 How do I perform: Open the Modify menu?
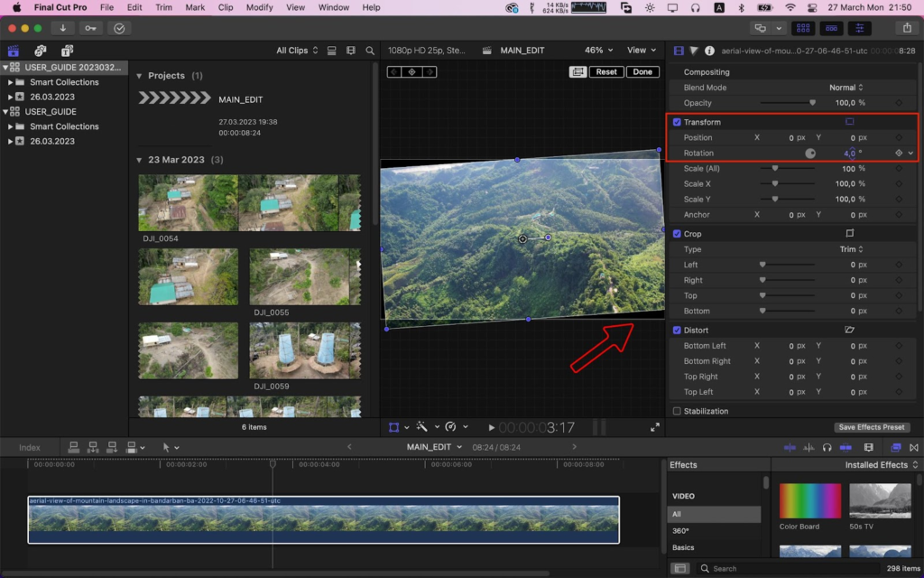[259, 7]
